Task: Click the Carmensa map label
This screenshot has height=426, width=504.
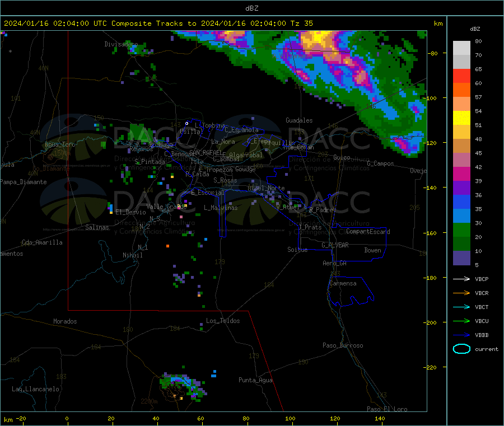Action: tap(343, 284)
